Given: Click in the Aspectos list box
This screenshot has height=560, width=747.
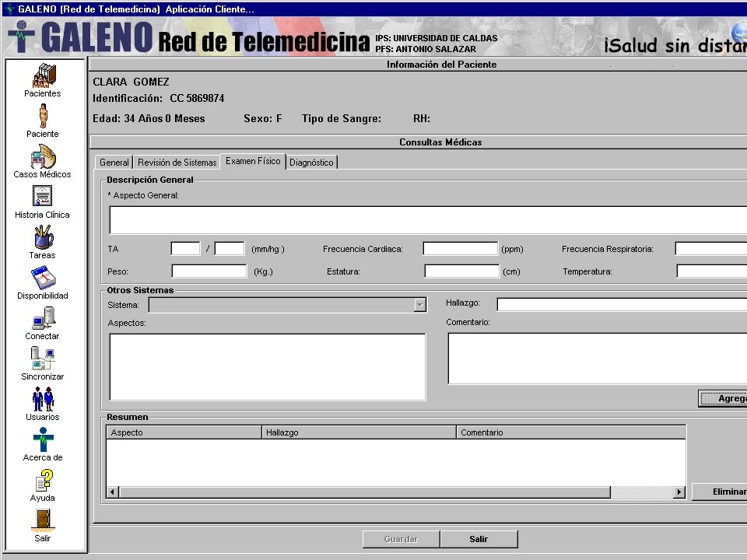Looking at the screenshot, I should [x=267, y=367].
